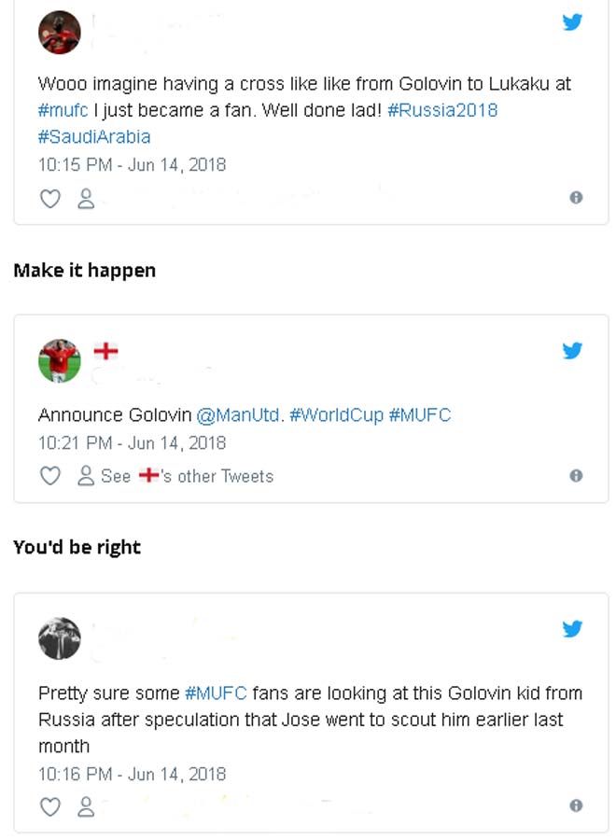The width and height of the screenshot is (616, 840).
Task: Open the #SaudiArabia hashtag link
Action: coord(94,137)
